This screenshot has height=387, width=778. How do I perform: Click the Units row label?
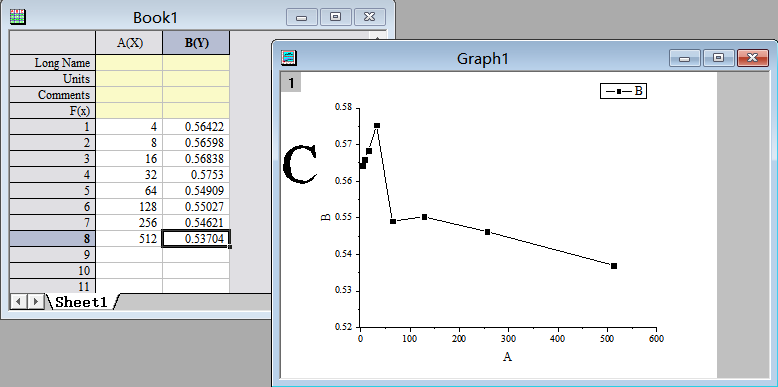[53, 79]
